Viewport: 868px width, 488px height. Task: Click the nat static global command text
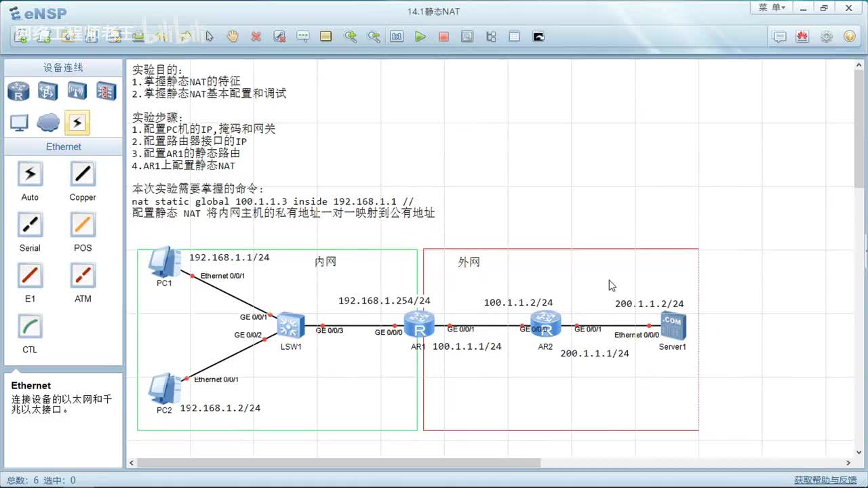[x=273, y=202]
